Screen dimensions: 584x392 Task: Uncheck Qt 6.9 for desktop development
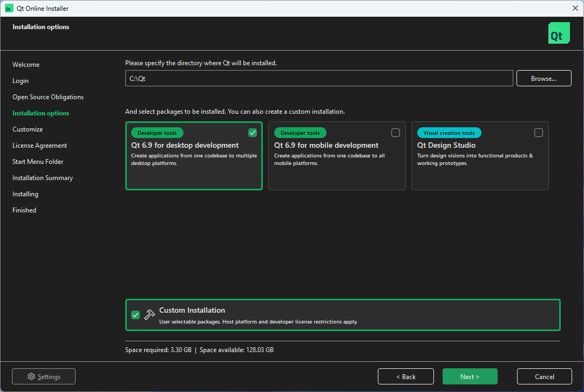click(253, 133)
